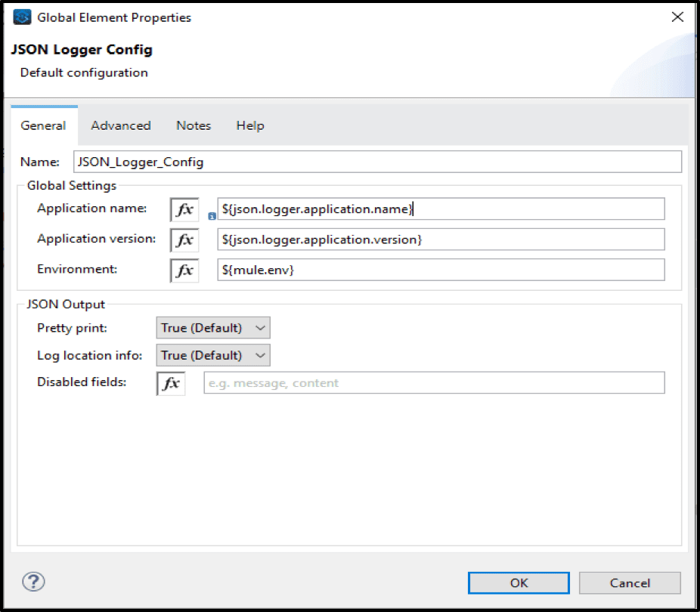Switch to the Advanced tab
Screen dimensions: 700x612
click(121, 125)
